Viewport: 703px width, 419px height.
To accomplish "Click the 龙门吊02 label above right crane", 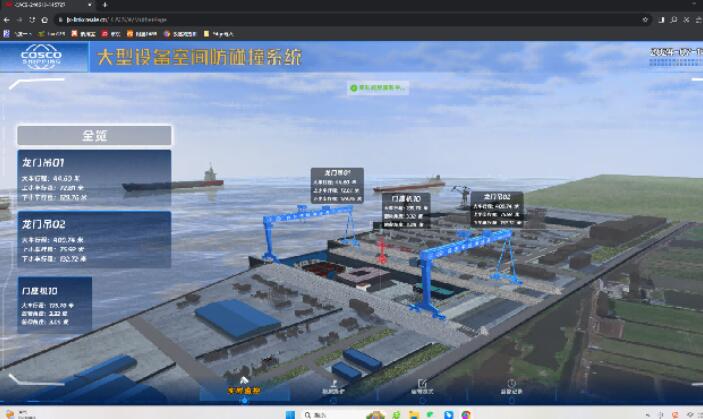I will 497,196.
